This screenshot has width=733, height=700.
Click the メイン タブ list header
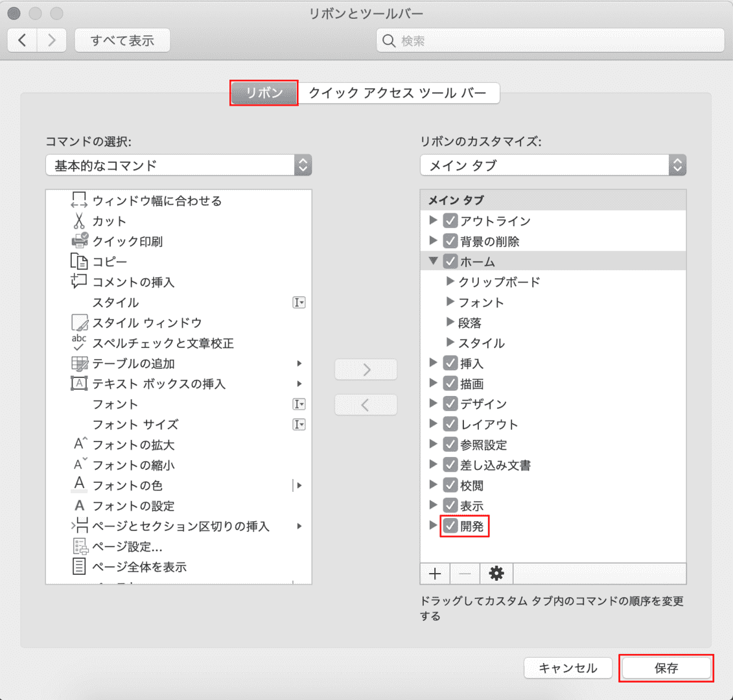pyautogui.click(x=553, y=200)
